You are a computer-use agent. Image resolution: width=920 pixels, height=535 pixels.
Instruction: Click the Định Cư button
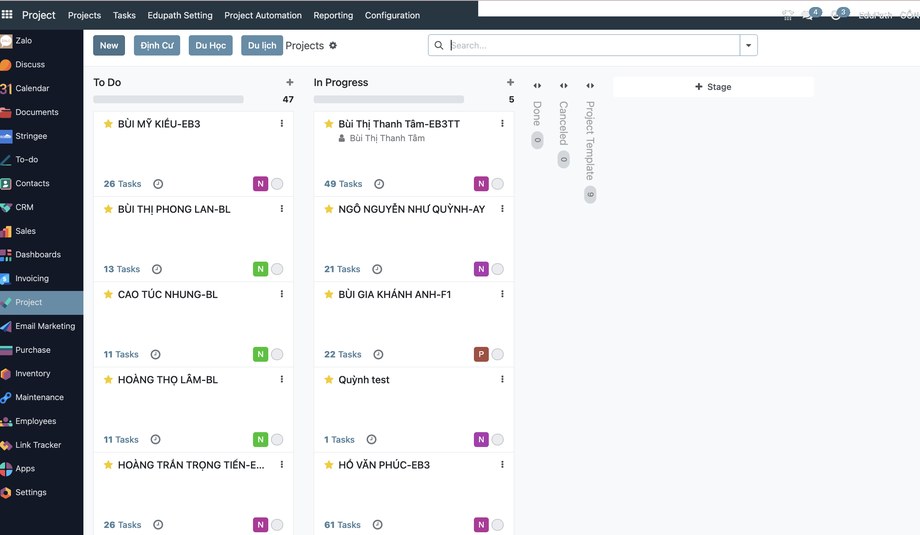(x=157, y=45)
